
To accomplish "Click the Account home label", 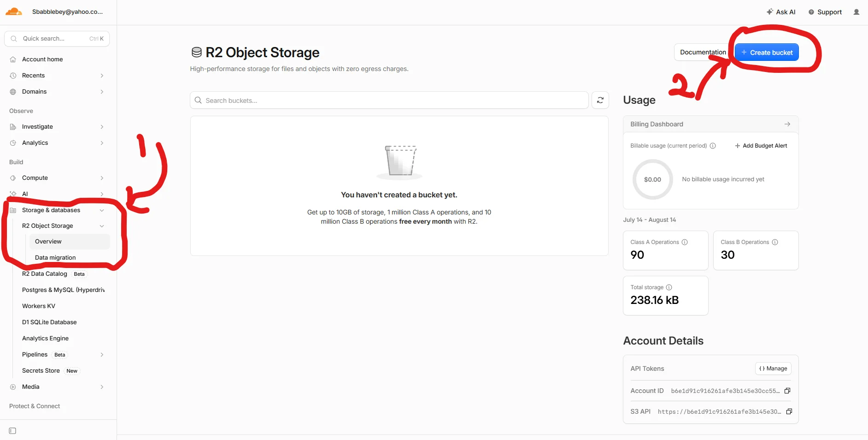I will coord(42,59).
